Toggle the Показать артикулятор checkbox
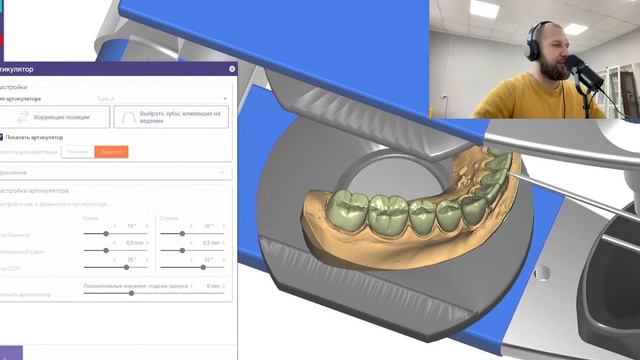The image size is (640, 360). click(1, 137)
